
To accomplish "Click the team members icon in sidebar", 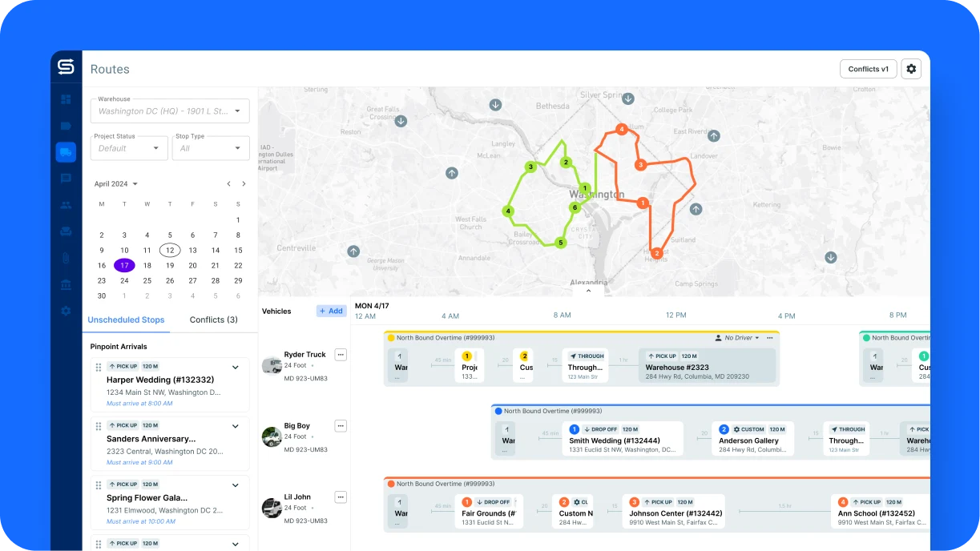I will [66, 205].
